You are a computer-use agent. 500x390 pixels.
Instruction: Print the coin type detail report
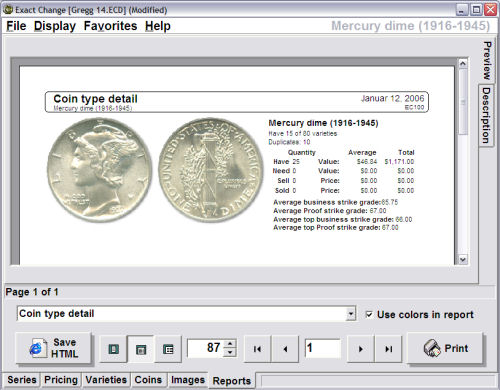[x=445, y=348]
